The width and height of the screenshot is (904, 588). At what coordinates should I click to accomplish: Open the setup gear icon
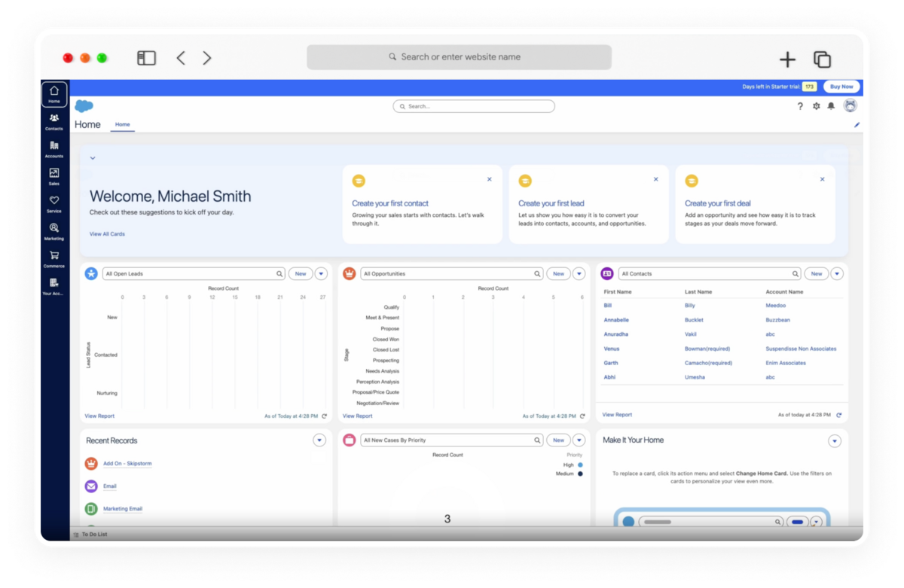point(816,106)
